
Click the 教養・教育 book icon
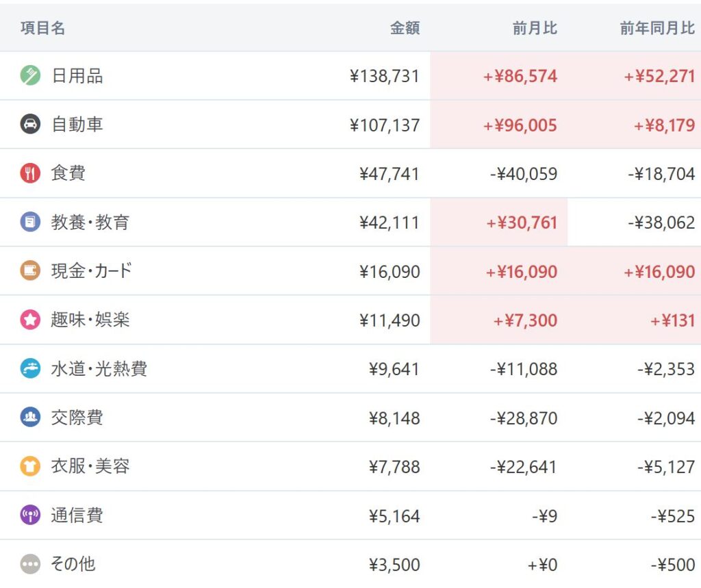pos(30,222)
